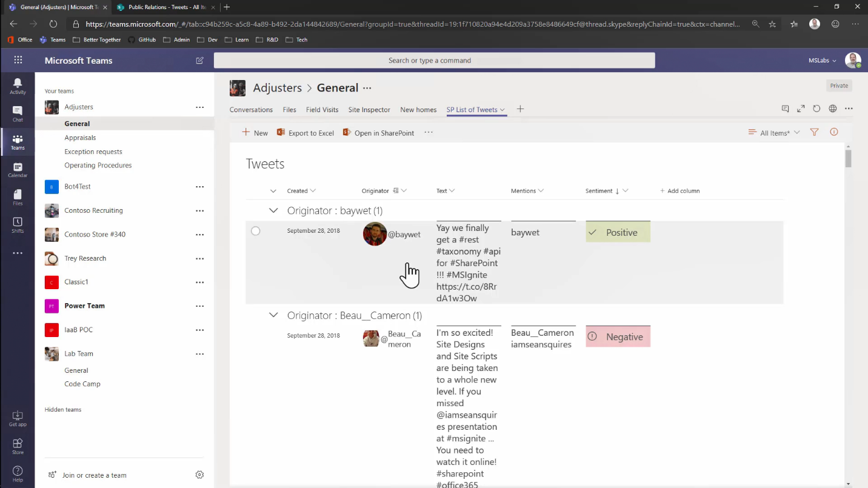The height and width of the screenshot is (488, 868).
Task: Switch to the Field Visits tab
Action: click(322, 110)
